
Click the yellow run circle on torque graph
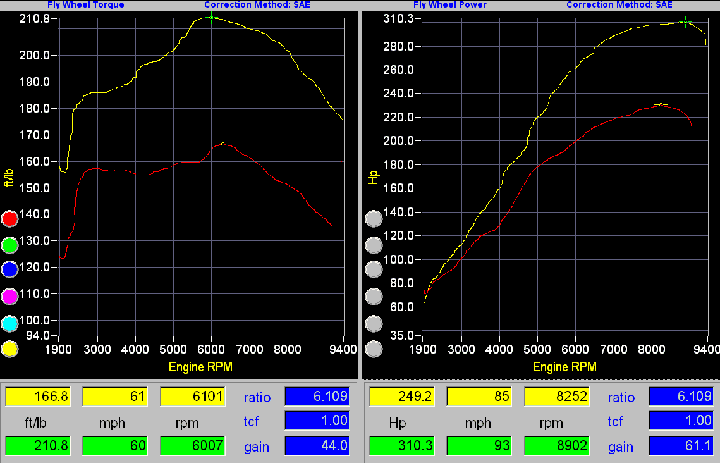pyautogui.click(x=11, y=349)
